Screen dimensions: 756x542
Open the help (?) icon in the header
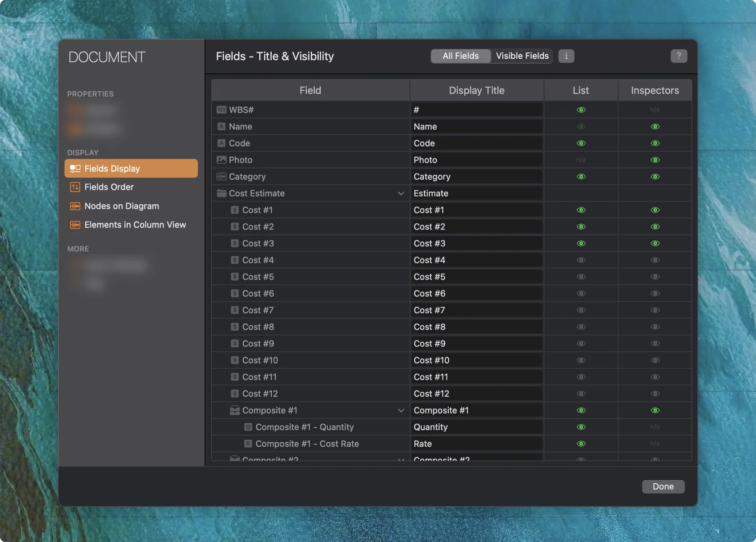pyautogui.click(x=679, y=56)
